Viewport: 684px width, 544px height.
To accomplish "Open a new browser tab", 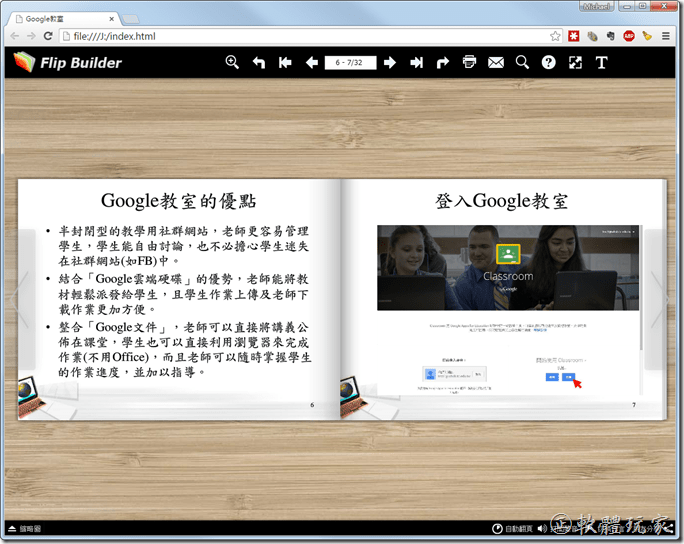I will 130,19.
